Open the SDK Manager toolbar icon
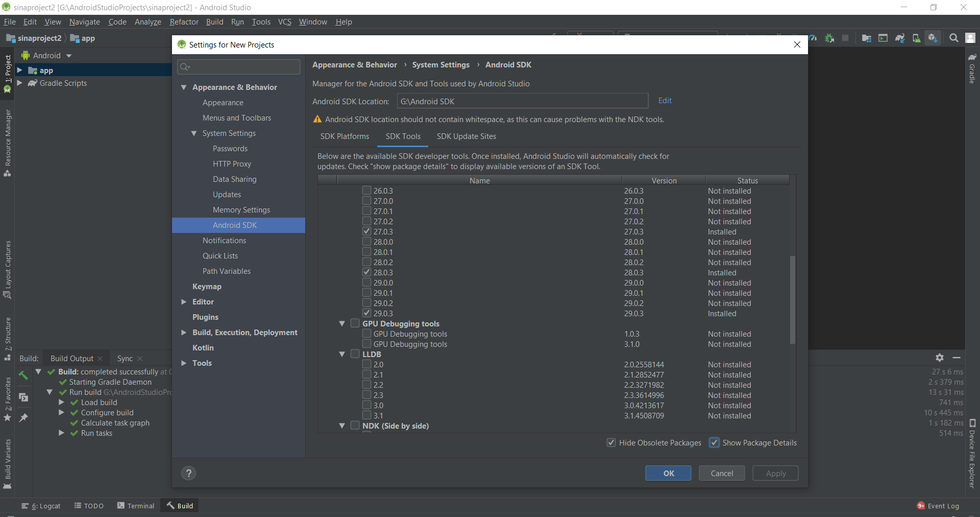 (x=933, y=38)
